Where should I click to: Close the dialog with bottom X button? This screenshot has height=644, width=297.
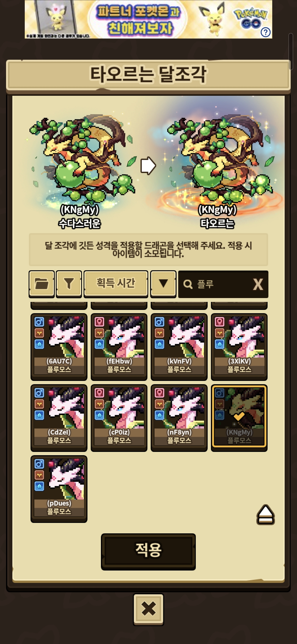148,609
